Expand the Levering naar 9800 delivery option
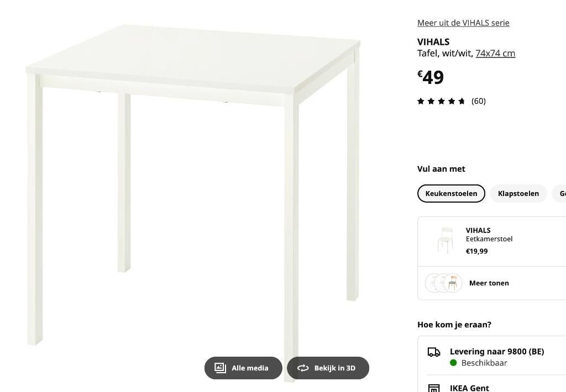 click(496, 351)
